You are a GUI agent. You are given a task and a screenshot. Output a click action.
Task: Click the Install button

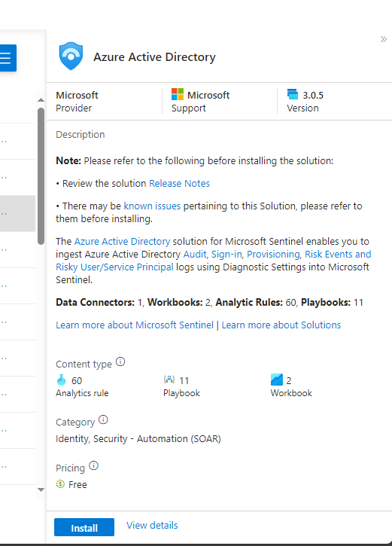[x=84, y=527]
